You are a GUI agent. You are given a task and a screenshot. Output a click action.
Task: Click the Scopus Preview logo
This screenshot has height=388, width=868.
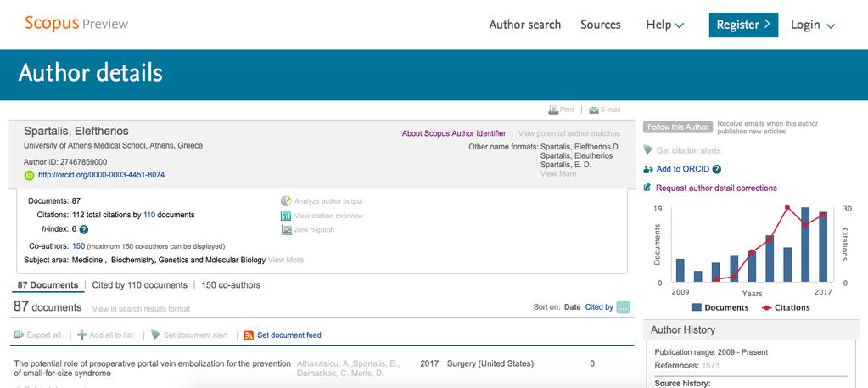(76, 24)
